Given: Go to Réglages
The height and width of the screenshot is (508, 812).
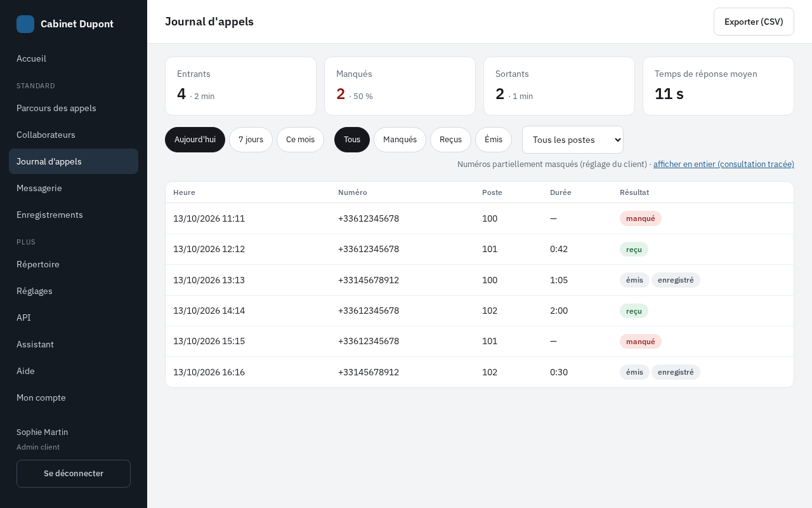Looking at the screenshot, I should 74,291.
